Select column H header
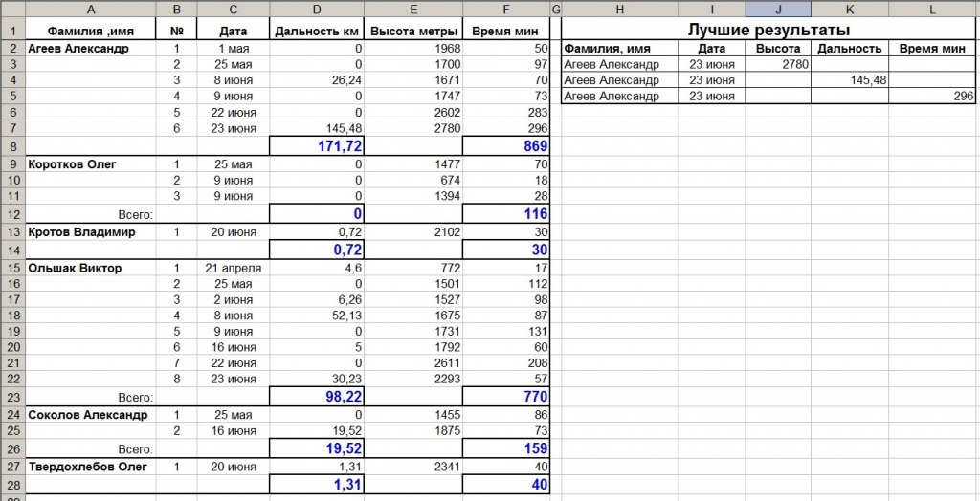The image size is (980, 501). click(619, 9)
